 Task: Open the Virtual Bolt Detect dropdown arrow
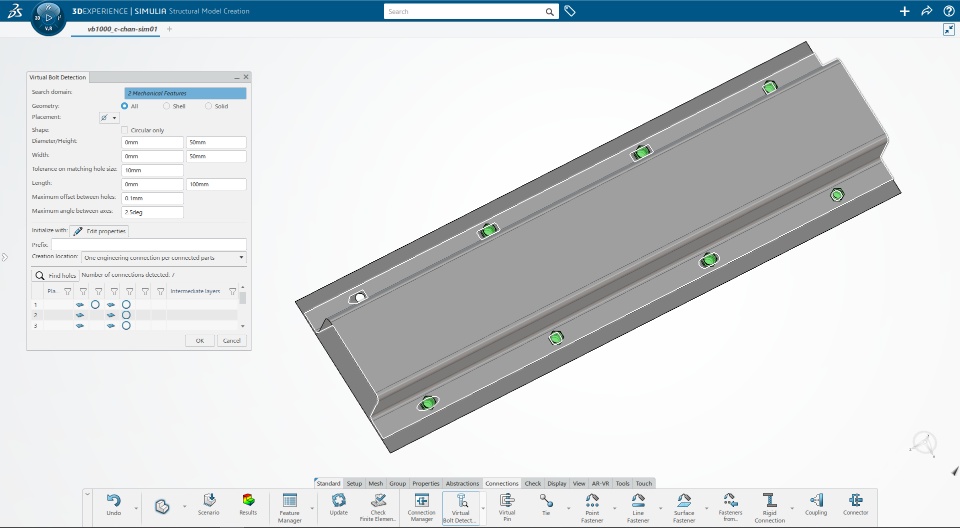point(483,508)
